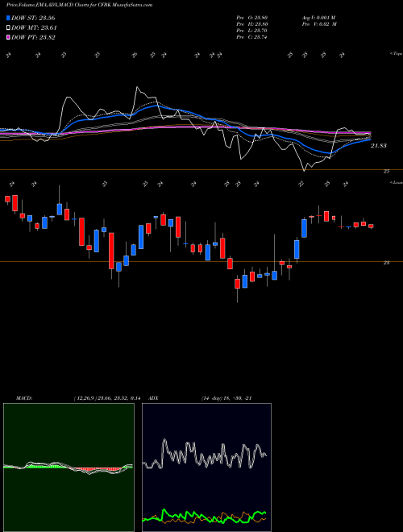Click the 'Pre C: 23.74' value
Screen dimensions: 403x532
(x=251, y=37)
